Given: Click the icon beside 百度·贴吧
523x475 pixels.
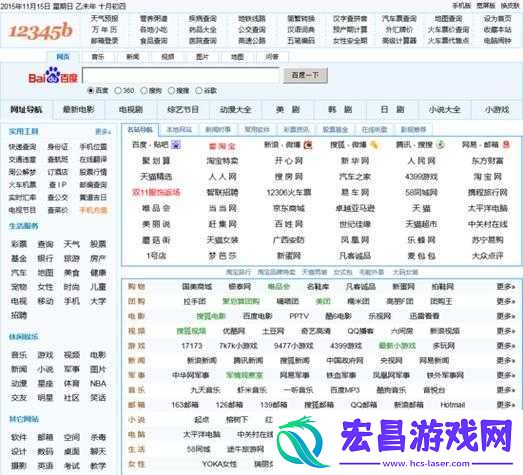Looking at the screenshot, I should pos(176,145).
